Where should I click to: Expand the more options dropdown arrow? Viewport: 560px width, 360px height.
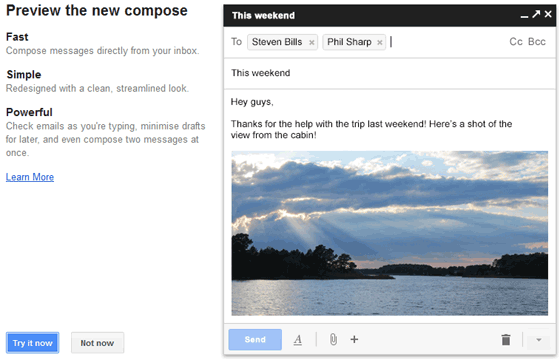[539, 340]
